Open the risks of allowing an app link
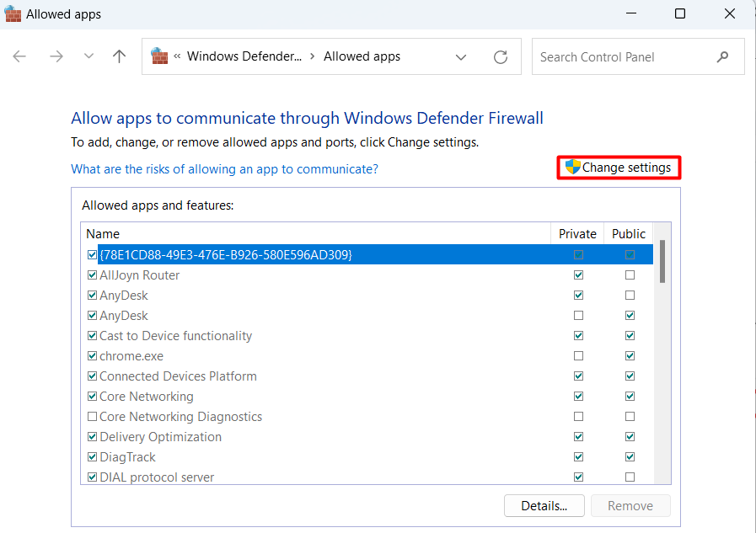756x533 pixels. click(225, 169)
